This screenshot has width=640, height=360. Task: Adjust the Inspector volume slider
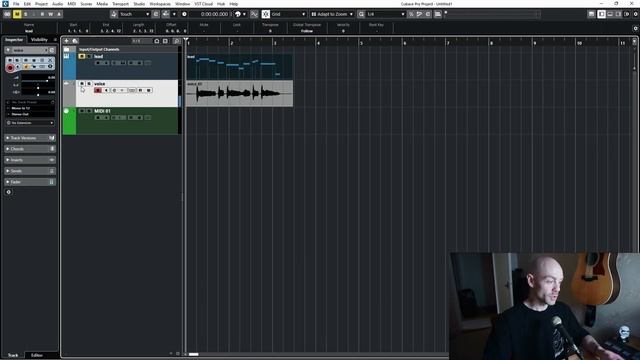[38, 81]
